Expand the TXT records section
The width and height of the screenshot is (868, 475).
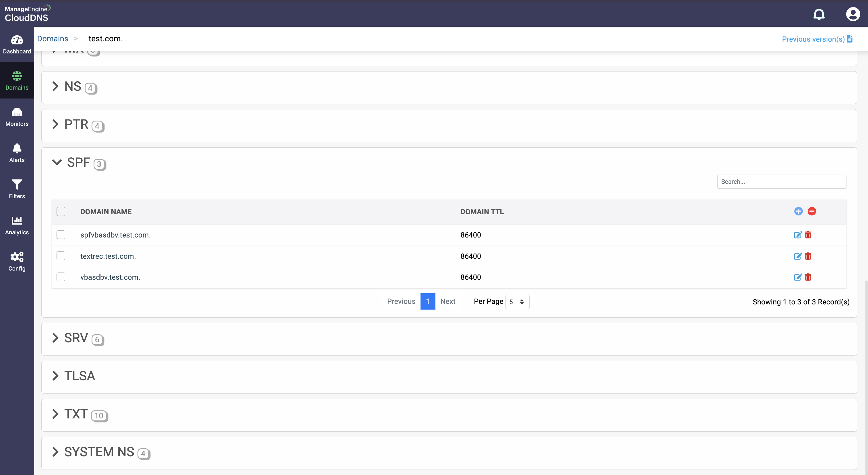tap(56, 414)
